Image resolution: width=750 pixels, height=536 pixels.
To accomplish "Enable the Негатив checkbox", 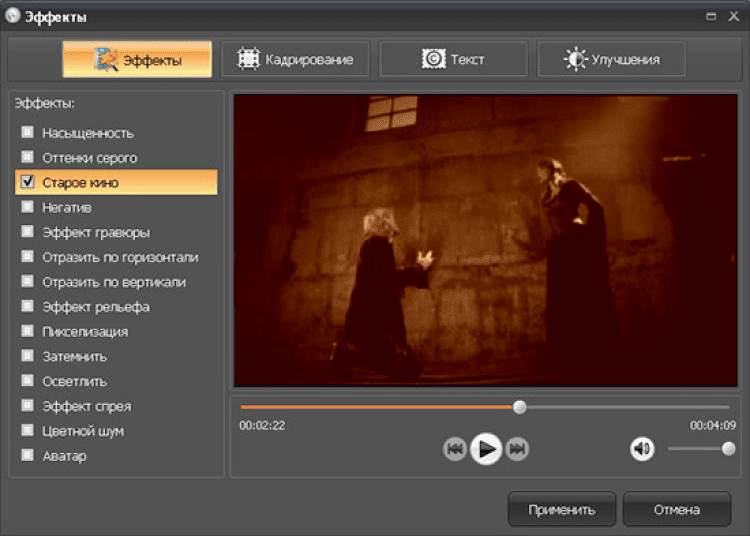I will pos(28,207).
